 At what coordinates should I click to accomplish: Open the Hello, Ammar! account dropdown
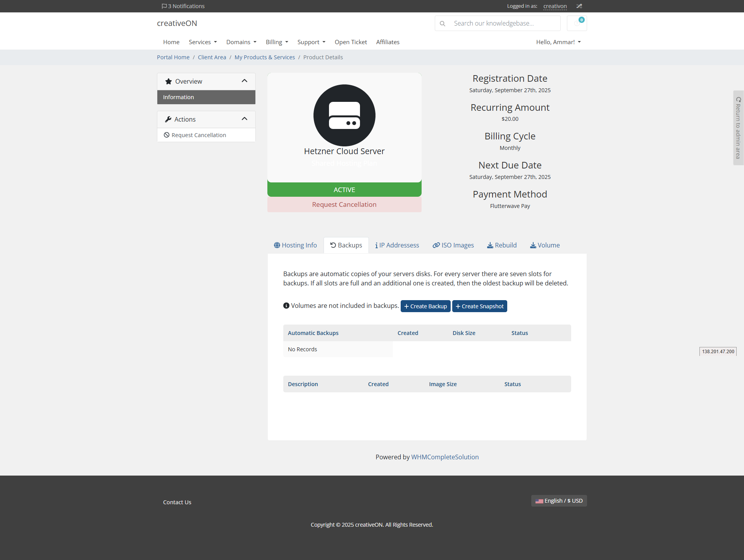[x=558, y=42]
